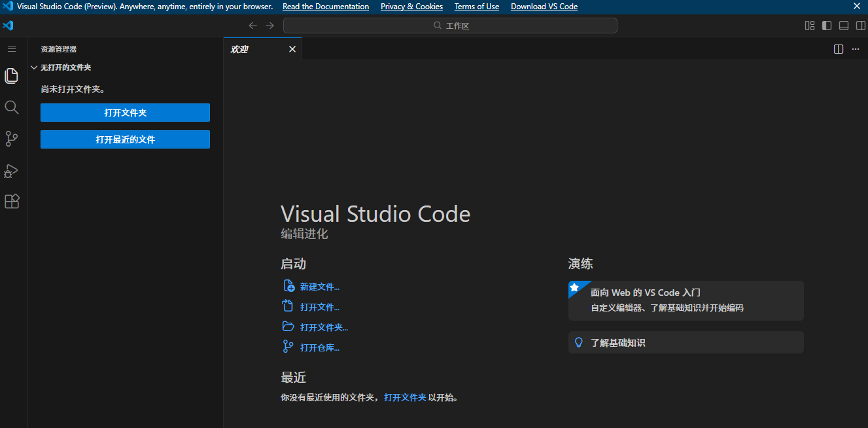Toggle the secondary side bar visibility

pos(861,26)
